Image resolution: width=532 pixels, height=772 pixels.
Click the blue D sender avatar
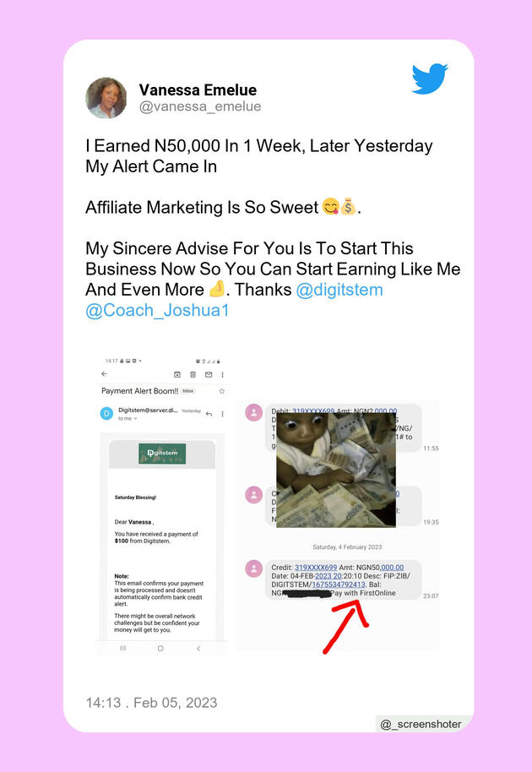(x=106, y=414)
